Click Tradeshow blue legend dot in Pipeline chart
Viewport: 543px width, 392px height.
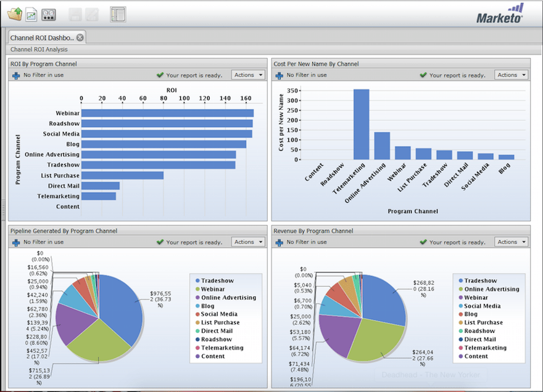197,280
